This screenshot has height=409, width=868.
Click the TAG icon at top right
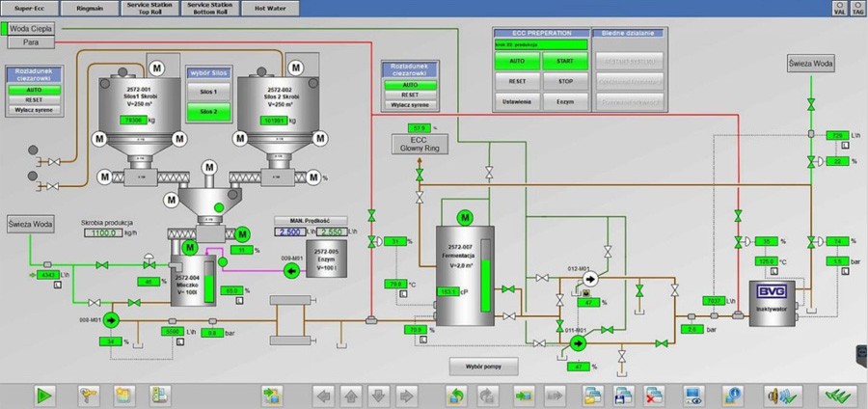857,9
